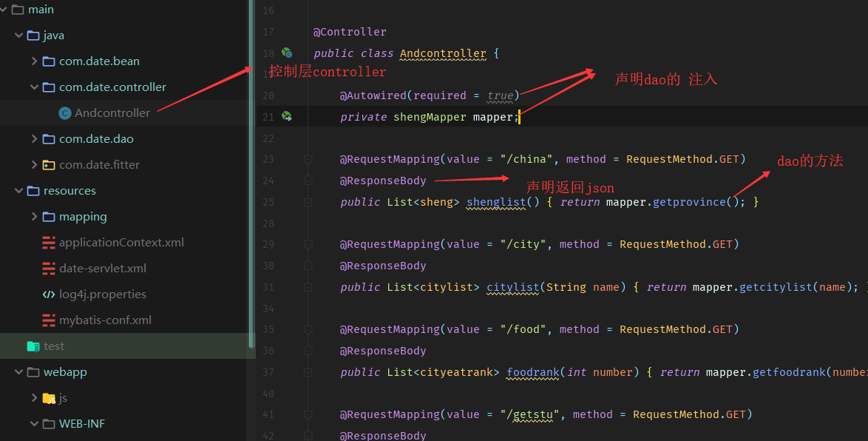Click getcitylist method call

coord(776,287)
